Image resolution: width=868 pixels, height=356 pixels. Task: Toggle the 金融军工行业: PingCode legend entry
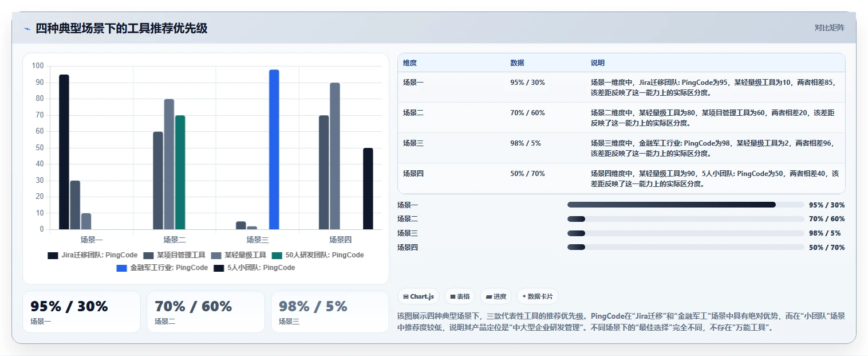(x=162, y=268)
